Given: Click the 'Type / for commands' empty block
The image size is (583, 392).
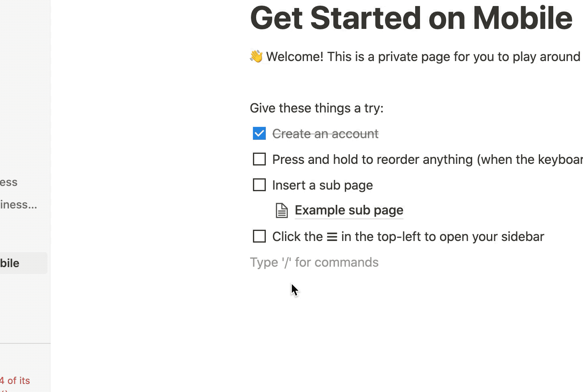Looking at the screenshot, I should point(314,262).
